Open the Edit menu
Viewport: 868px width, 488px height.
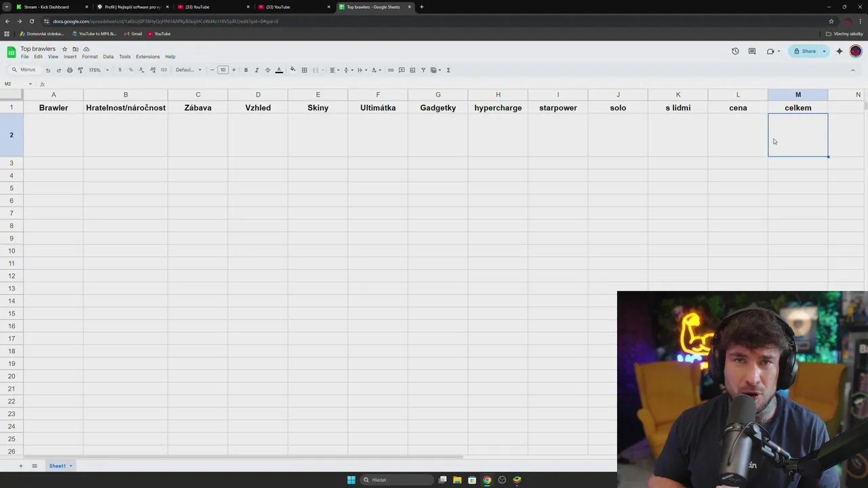tap(38, 57)
